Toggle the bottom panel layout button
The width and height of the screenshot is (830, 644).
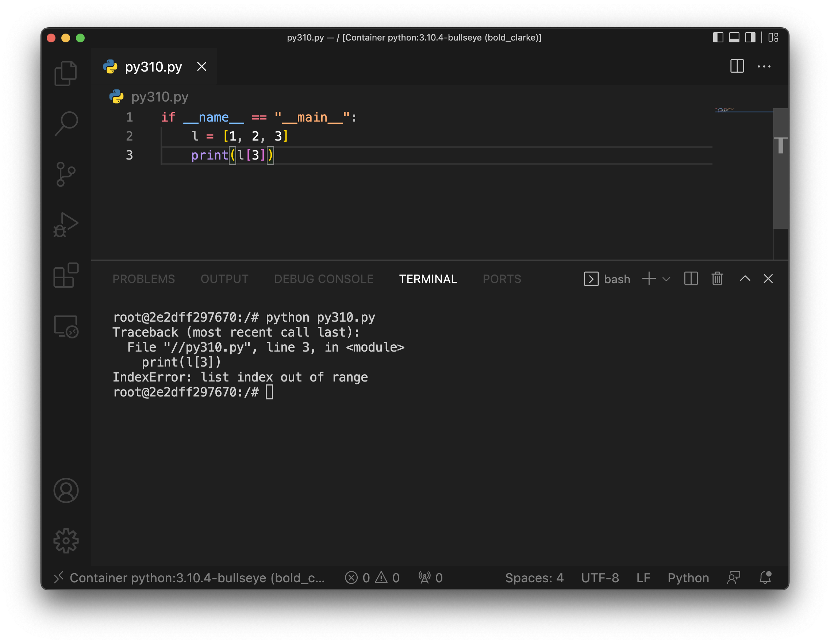point(734,37)
